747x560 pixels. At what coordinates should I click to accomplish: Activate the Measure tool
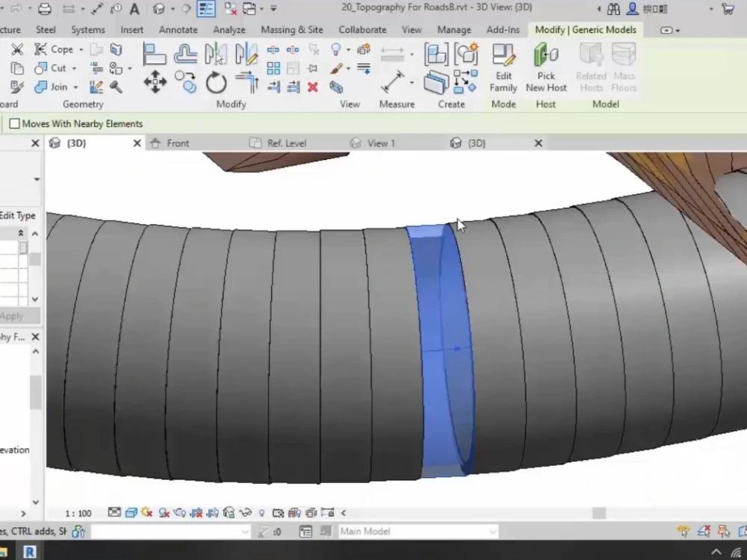pyautogui.click(x=394, y=81)
